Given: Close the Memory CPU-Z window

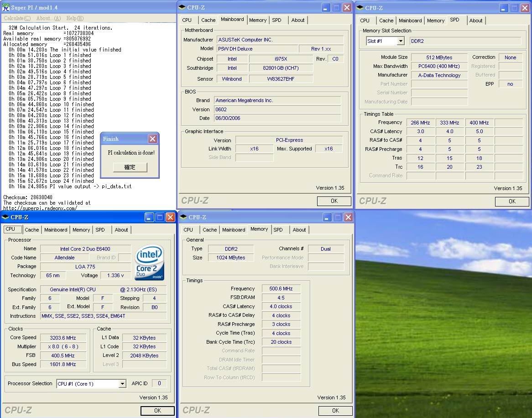Looking at the screenshot, I should [348, 217].
